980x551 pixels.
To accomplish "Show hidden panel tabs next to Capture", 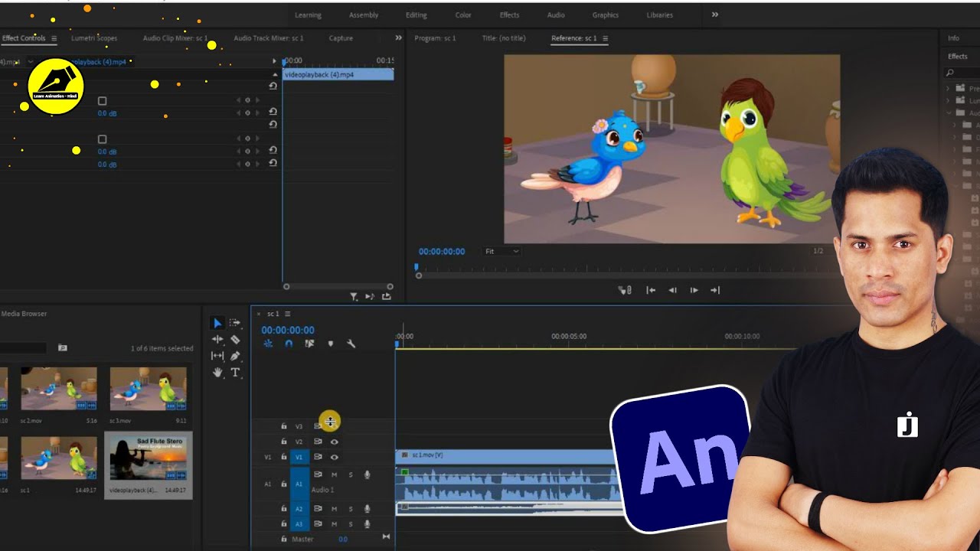I will (x=398, y=37).
